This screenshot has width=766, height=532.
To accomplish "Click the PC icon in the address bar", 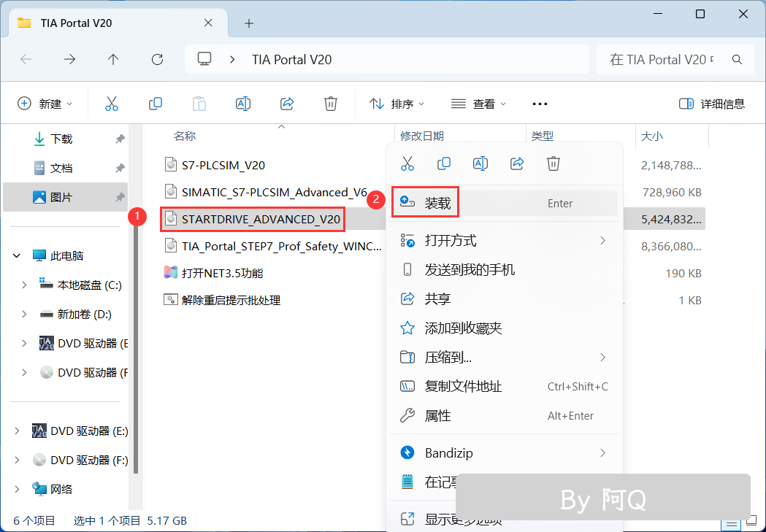I will [204, 59].
